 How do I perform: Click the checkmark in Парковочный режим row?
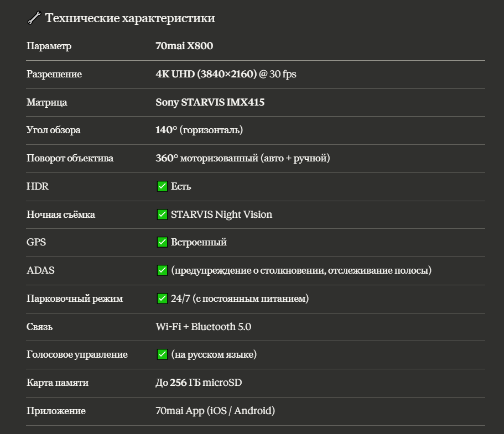coord(162,299)
